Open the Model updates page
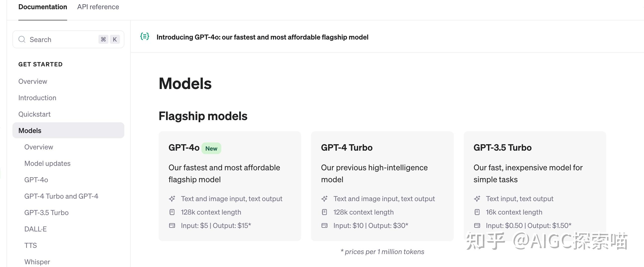Screen dimensions: 644x267 47,163
